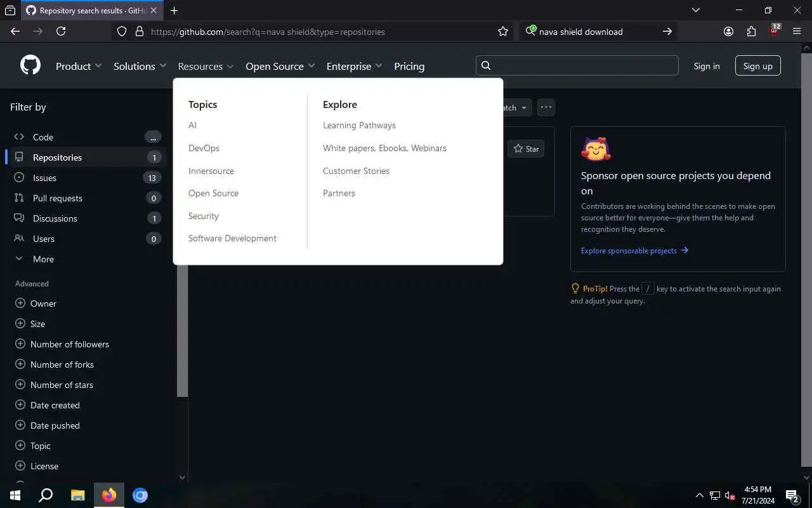This screenshot has width=812, height=508.
Task: Add Size advanced filter
Action: point(30,324)
